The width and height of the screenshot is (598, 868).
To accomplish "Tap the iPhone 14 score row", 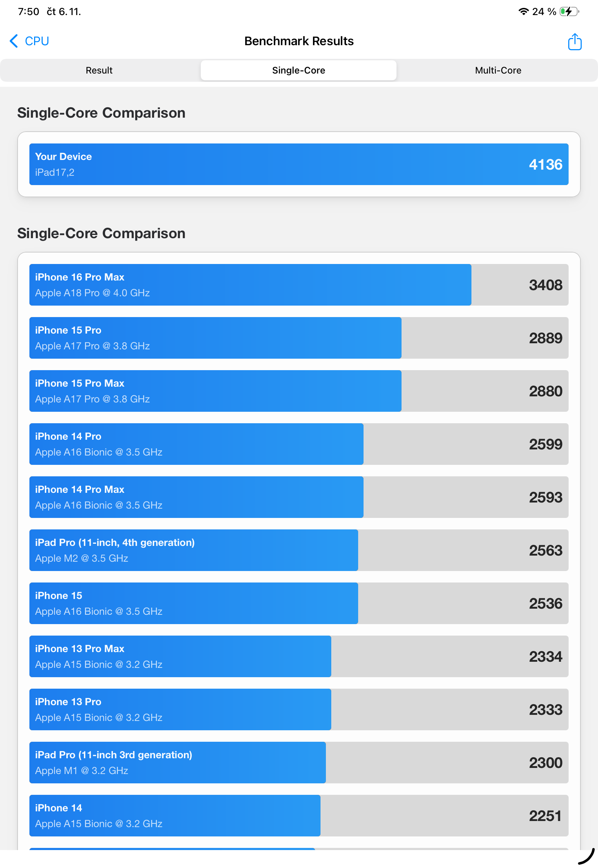I will point(299,816).
